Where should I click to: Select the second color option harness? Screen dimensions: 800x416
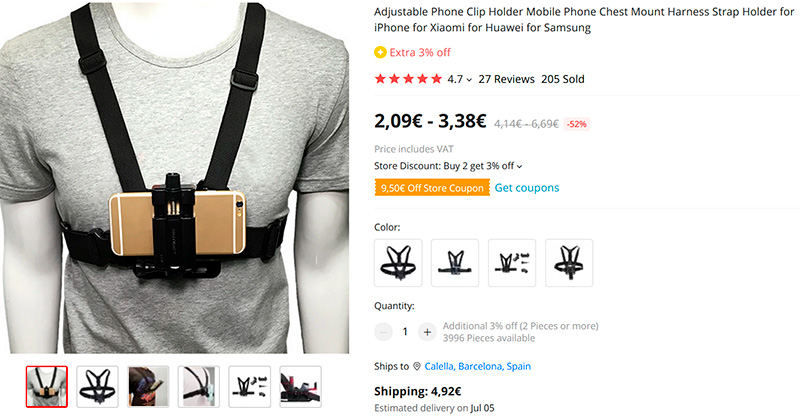coord(455,263)
